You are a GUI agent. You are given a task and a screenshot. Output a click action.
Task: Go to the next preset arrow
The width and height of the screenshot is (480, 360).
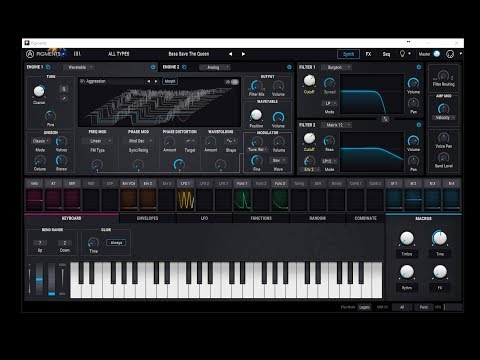[x=243, y=54]
